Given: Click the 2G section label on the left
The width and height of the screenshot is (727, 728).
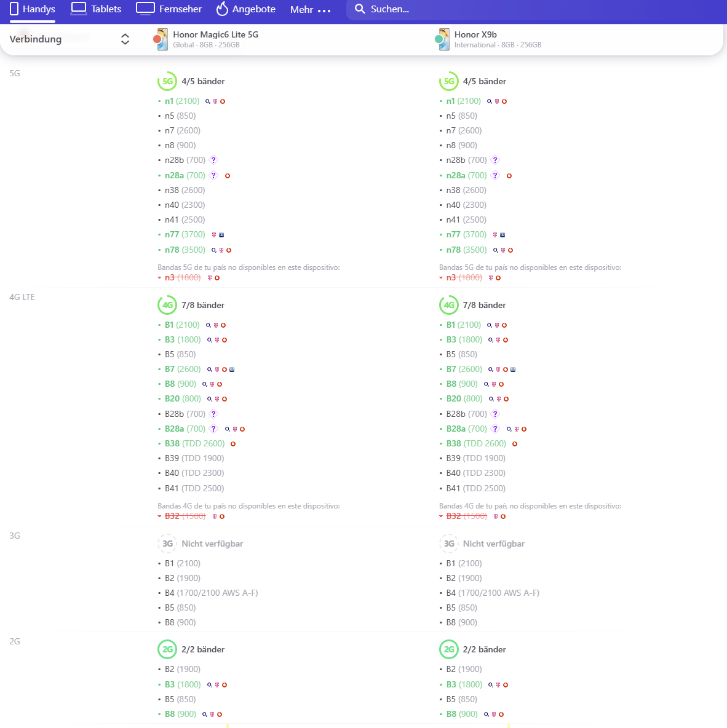Looking at the screenshot, I should pos(15,642).
